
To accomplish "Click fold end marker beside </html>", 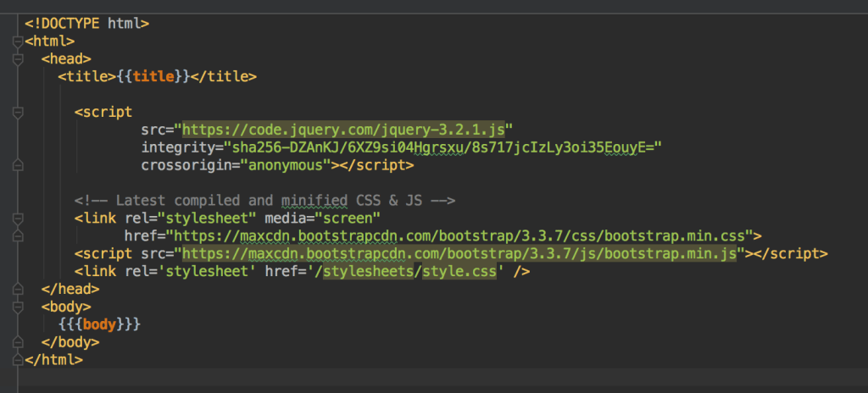I will click(x=18, y=360).
